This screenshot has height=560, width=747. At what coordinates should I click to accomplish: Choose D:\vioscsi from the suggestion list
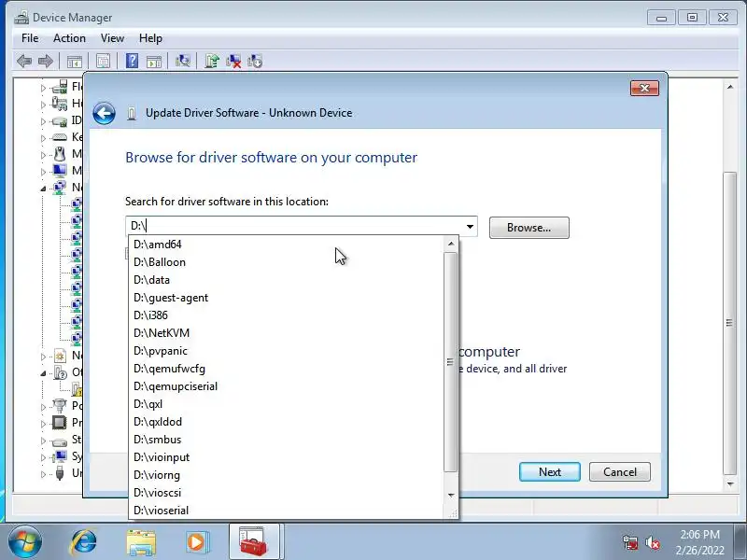click(x=286, y=493)
